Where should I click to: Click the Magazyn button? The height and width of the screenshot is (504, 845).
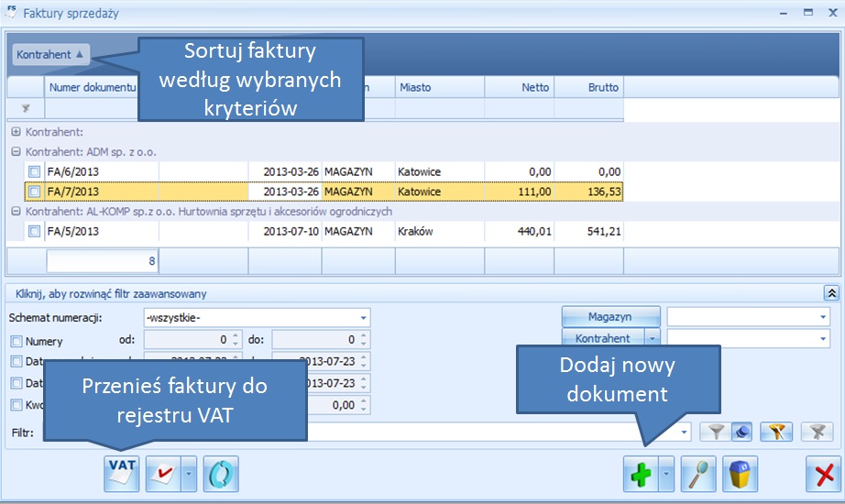coord(610,316)
